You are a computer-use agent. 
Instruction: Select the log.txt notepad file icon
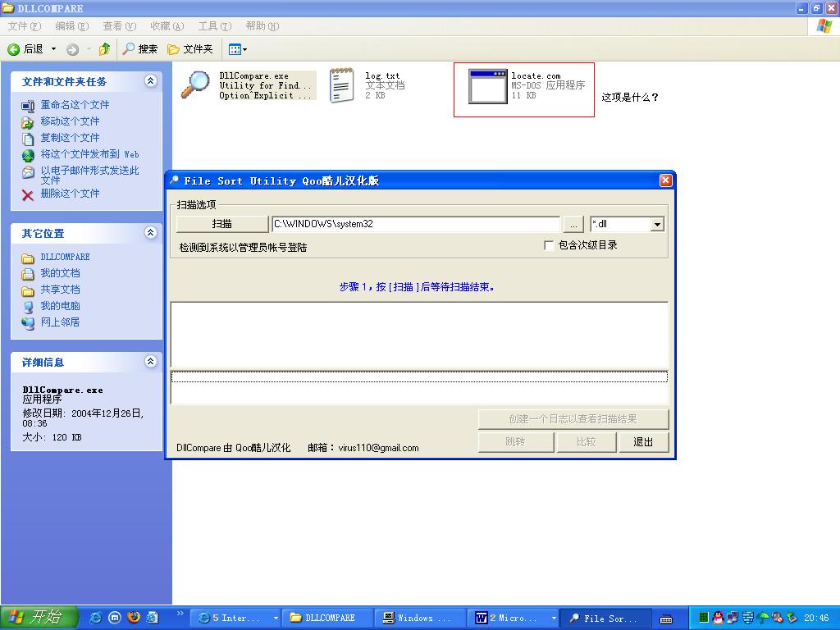[342, 85]
